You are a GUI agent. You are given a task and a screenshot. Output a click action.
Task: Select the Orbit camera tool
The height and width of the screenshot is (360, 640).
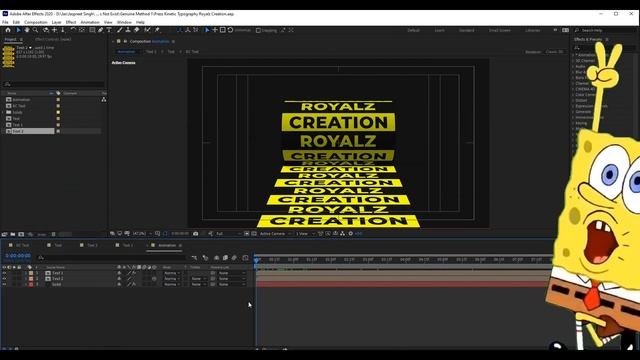[x=45, y=30]
